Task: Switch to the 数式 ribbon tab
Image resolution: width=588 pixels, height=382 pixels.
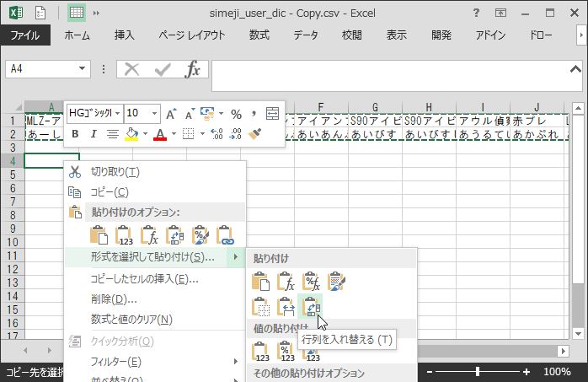Action: 259,35
